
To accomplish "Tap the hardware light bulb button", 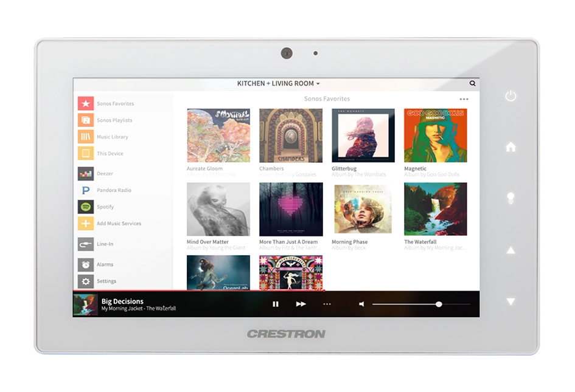I will coord(511,198).
